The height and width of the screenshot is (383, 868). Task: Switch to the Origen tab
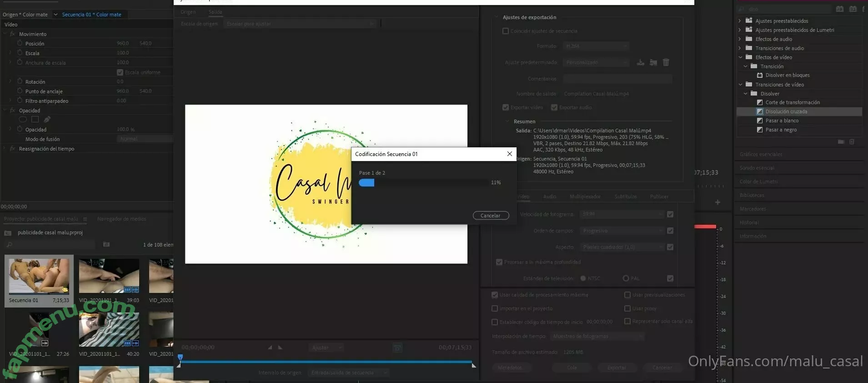click(x=188, y=12)
